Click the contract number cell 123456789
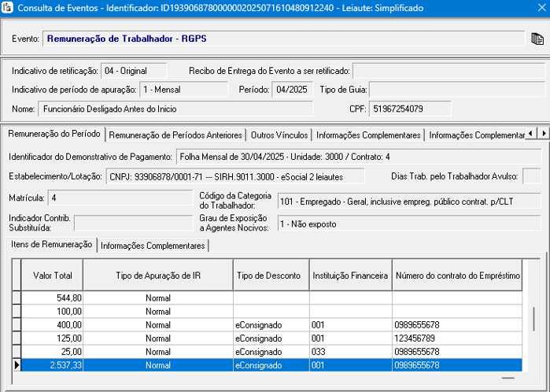 point(456,338)
